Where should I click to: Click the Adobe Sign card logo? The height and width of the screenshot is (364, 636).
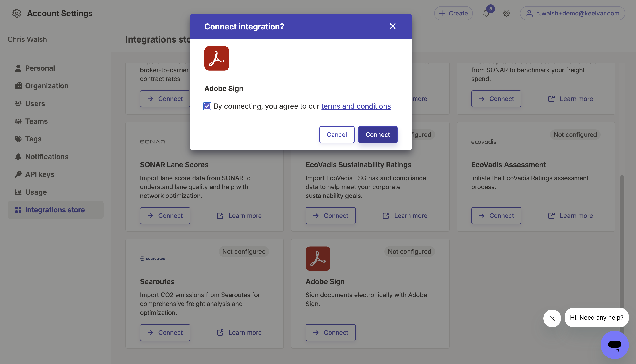(318, 259)
